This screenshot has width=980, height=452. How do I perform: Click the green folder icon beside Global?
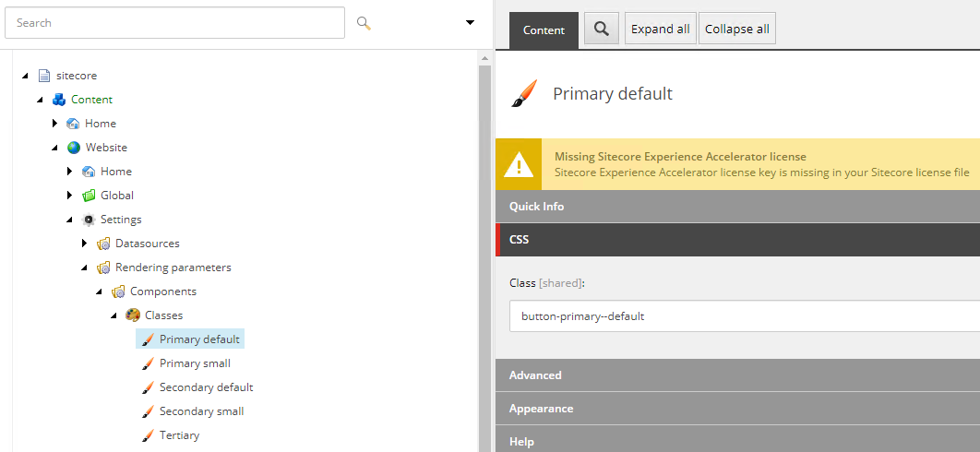[x=89, y=196]
